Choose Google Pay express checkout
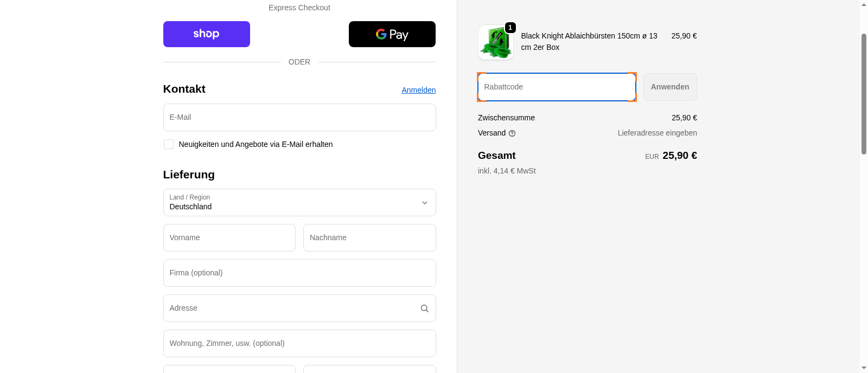Screen dimensions: 868x373 click(x=392, y=34)
